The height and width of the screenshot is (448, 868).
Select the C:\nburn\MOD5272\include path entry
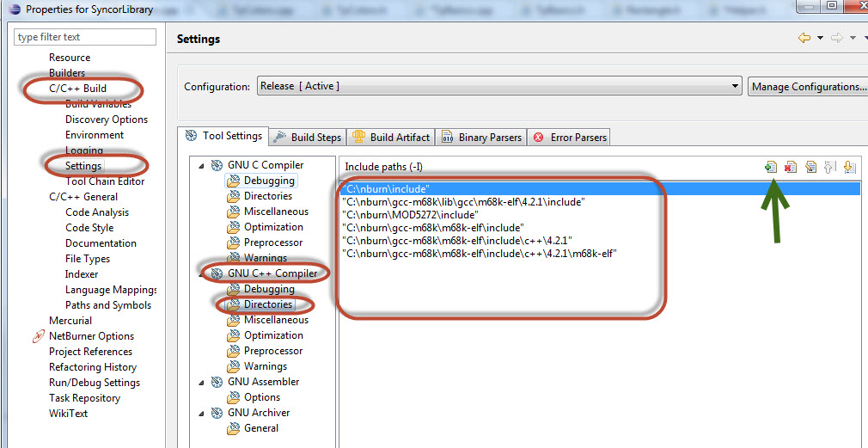pos(410,215)
